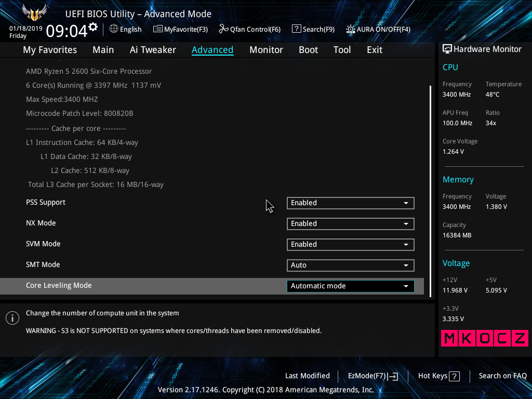This screenshot has height=399, width=532.
Task: Click Qfan Control(F6) label
Action: [x=255, y=29]
